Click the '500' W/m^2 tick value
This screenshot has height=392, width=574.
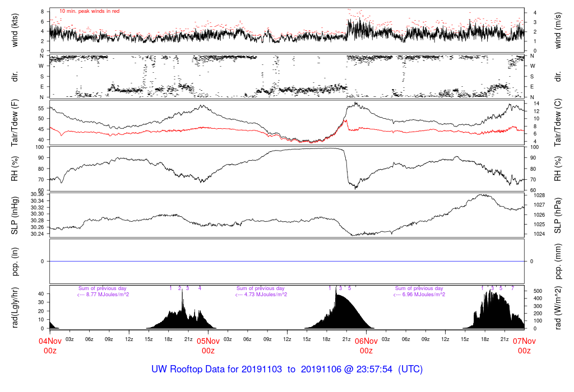point(538,291)
